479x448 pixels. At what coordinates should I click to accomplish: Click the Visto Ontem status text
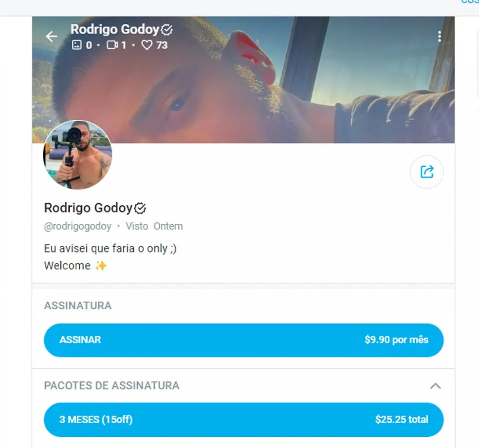[x=154, y=226]
